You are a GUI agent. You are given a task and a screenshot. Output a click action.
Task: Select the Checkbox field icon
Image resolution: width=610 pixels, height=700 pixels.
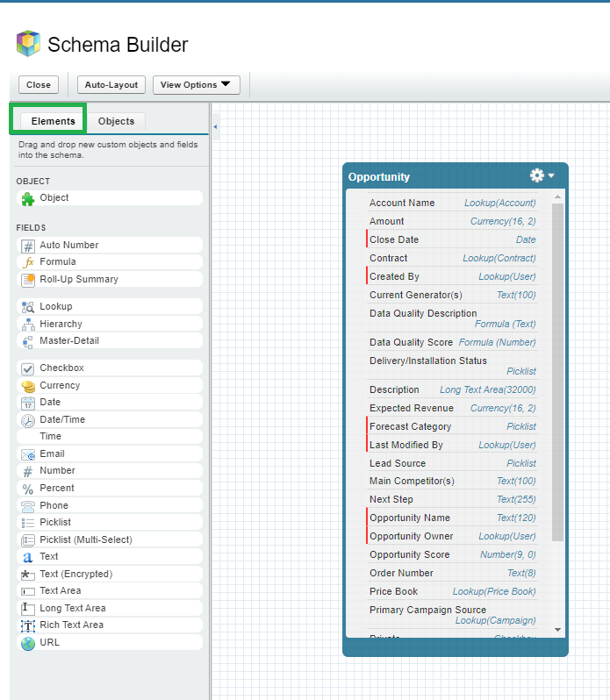click(x=28, y=368)
